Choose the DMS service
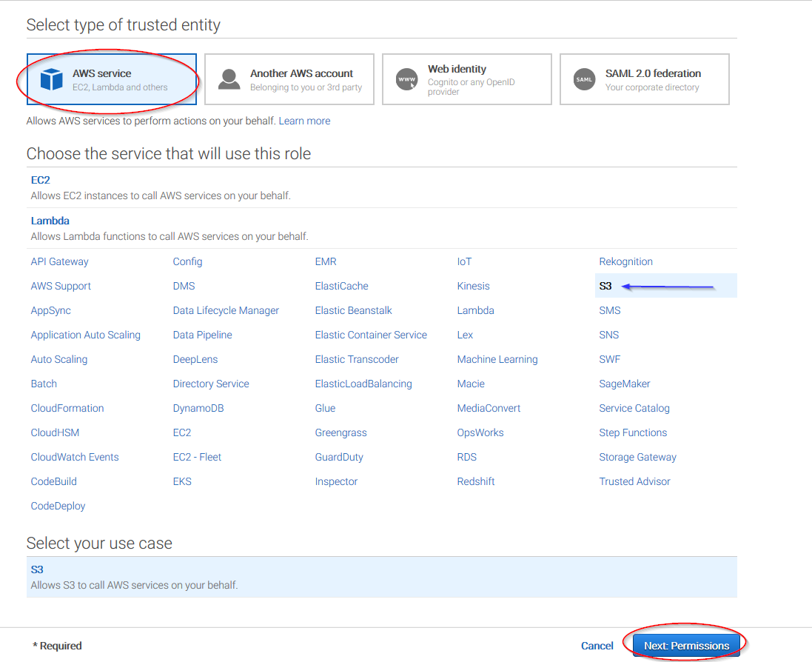812x662 pixels. [x=184, y=286]
